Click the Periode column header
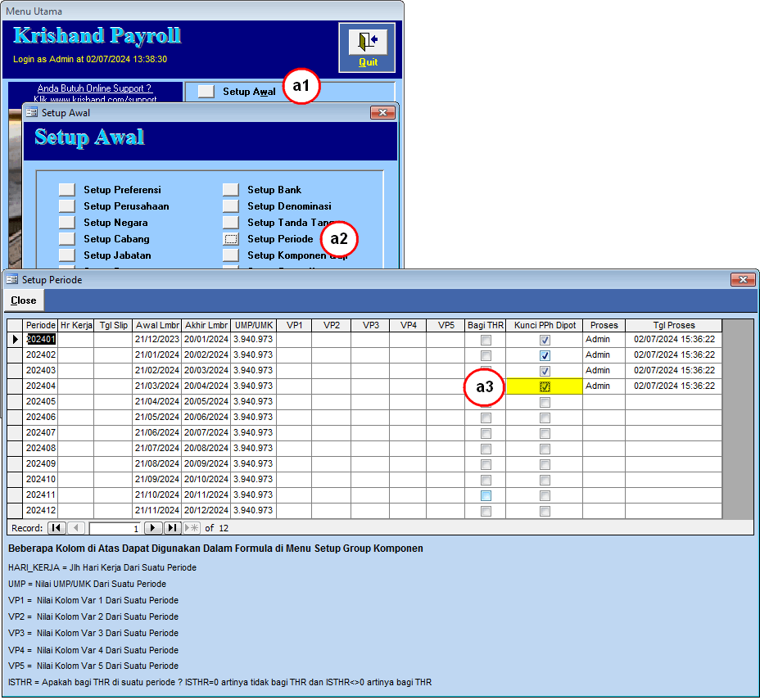 coord(40,325)
